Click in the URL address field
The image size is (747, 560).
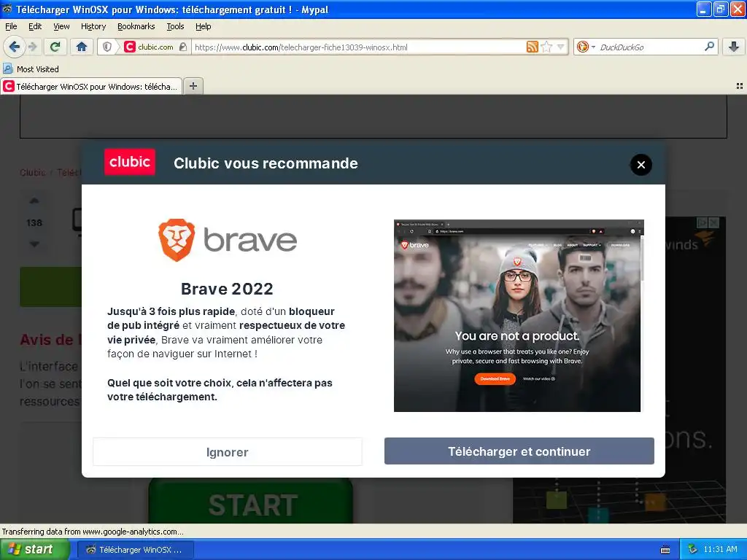pyautogui.click(x=357, y=47)
